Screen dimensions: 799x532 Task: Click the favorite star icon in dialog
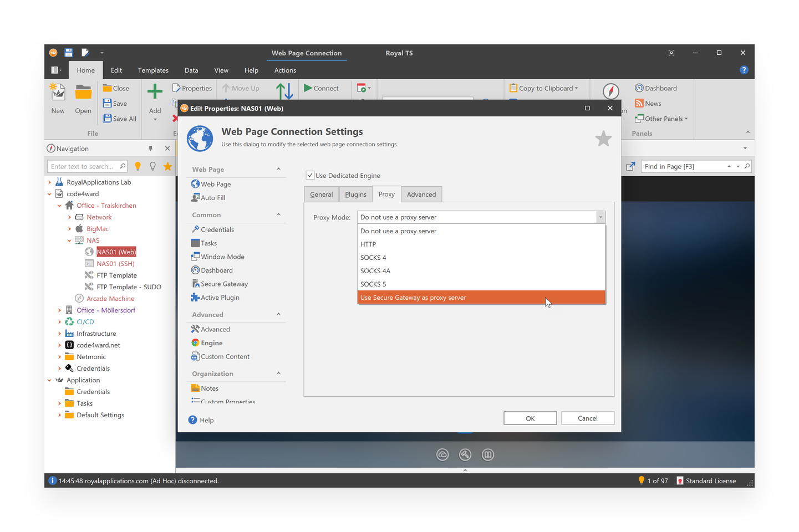click(603, 139)
